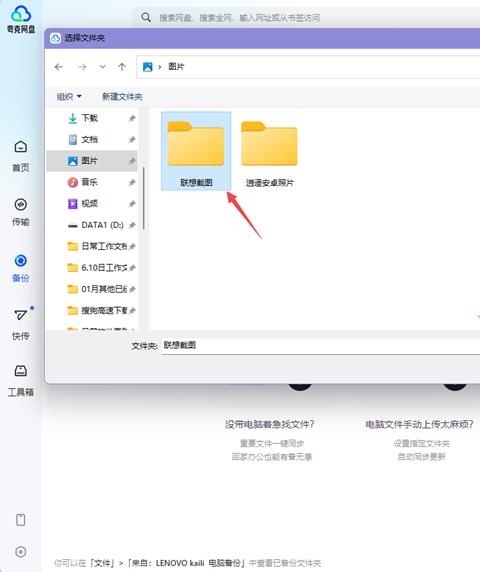480x572 pixels.
Task: Click the 文件夹 name input field
Action: 321,345
